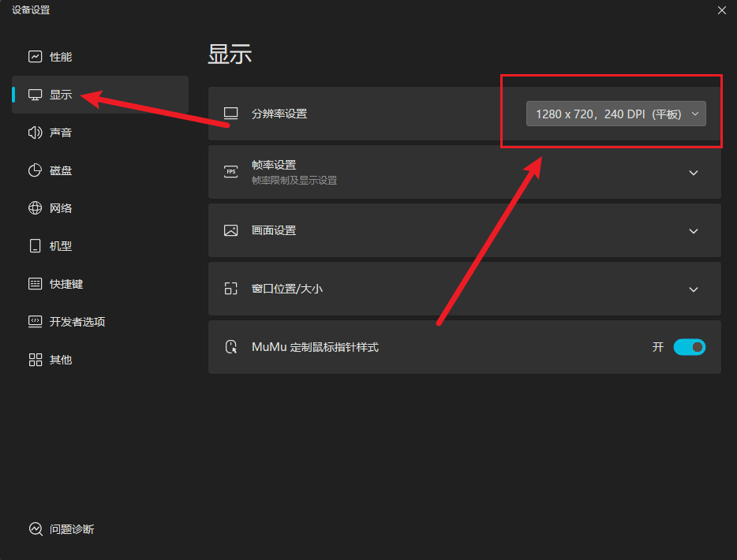This screenshot has height=560, width=737.
Task: Turn off the MuMu 定制鼠标指针样式 switch
Action: 690,347
